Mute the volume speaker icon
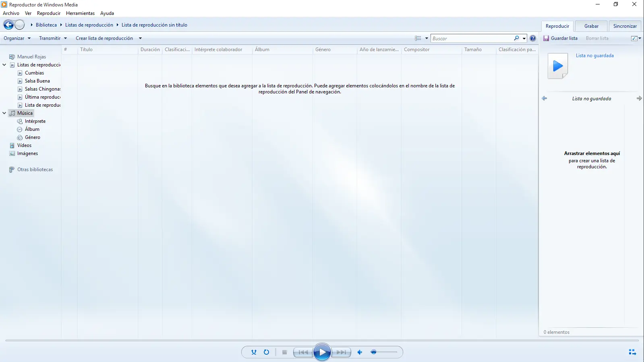The width and height of the screenshot is (644, 362). pyautogui.click(x=360, y=352)
